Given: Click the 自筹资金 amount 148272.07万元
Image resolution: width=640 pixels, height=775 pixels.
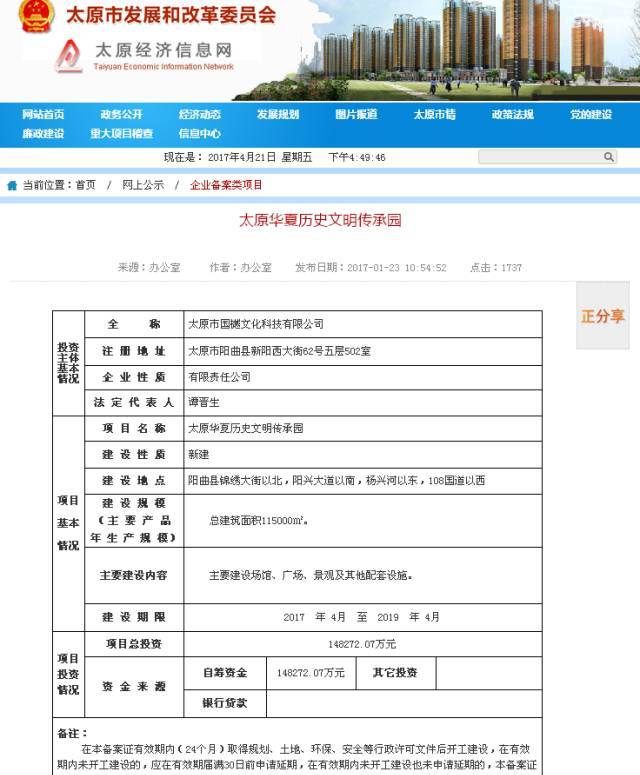Looking at the screenshot, I should 311,673.
